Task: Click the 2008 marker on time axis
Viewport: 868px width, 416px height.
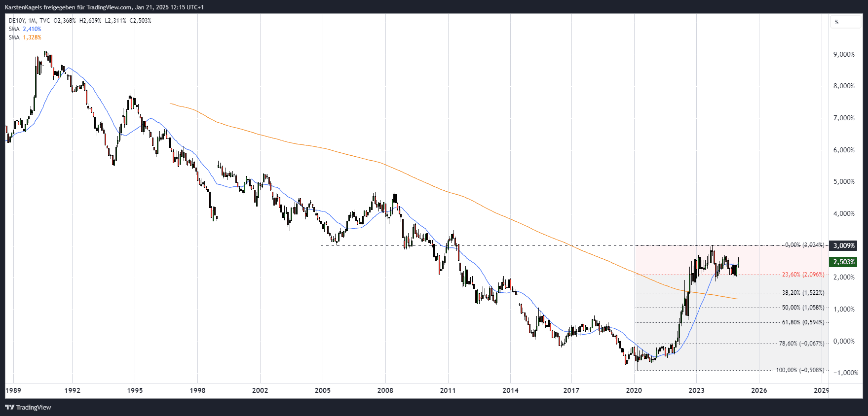Action: pos(385,390)
